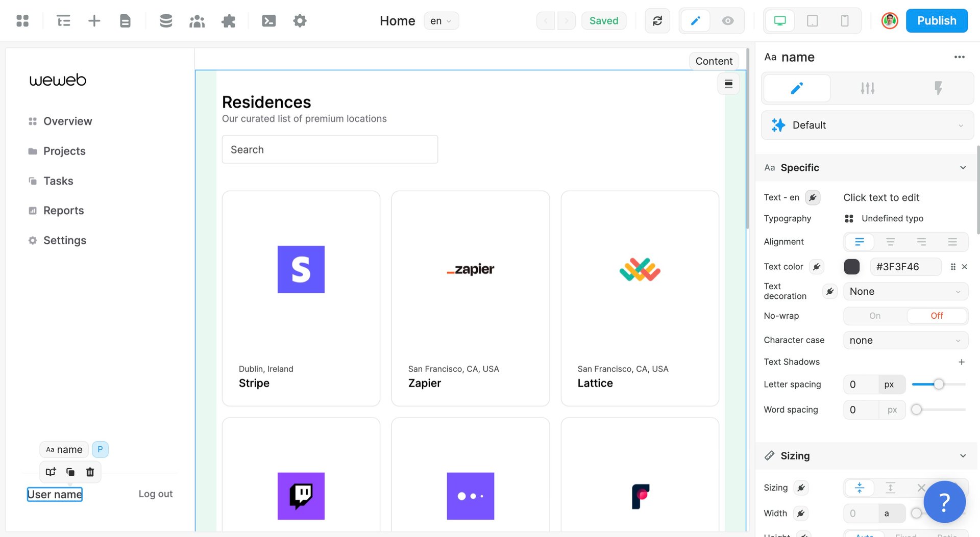Go to Overview in sidebar
This screenshot has height=537, width=980.
60,121
